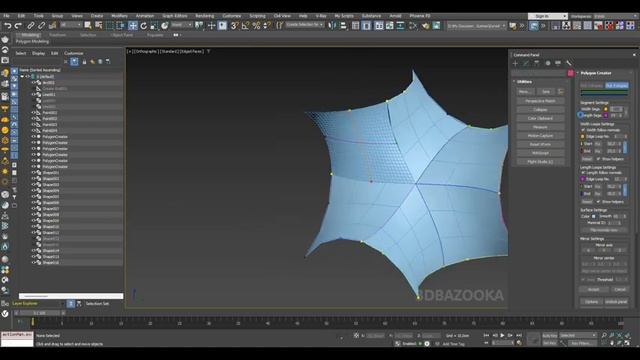Screen dimensions: 640x360
Task: Toggle Show helpers in Length Loops Settings
Action: 598,202
